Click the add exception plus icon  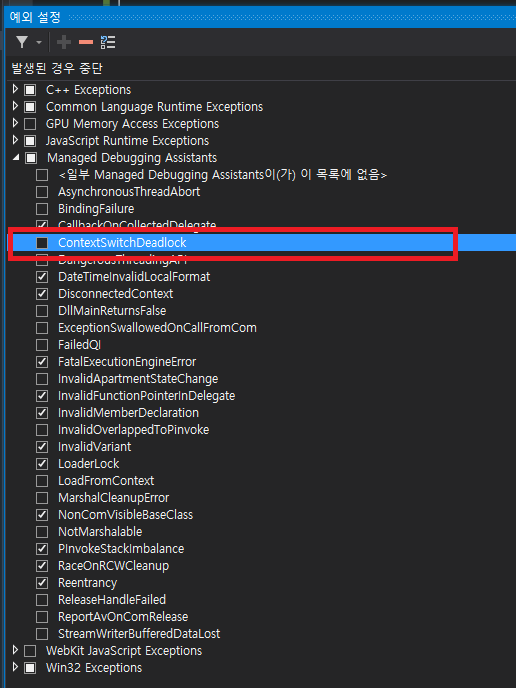click(x=64, y=42)
